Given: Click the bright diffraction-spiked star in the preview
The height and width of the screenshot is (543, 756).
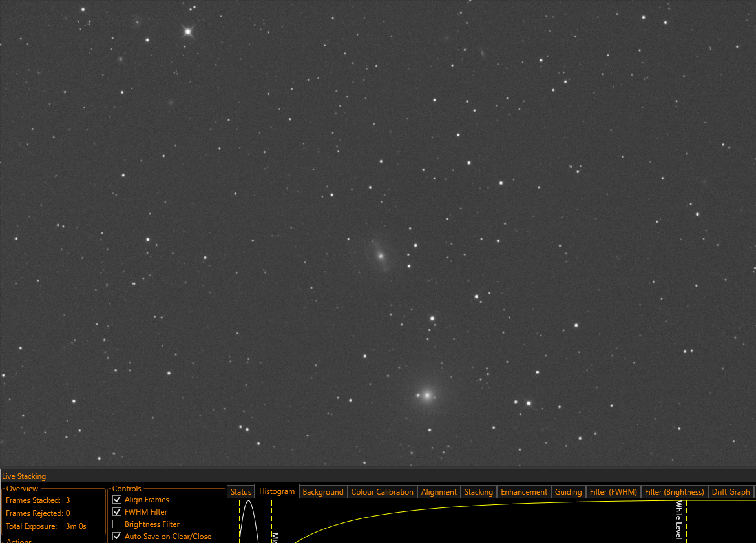Looking at the screenshot, I should [x=188, y=32].
